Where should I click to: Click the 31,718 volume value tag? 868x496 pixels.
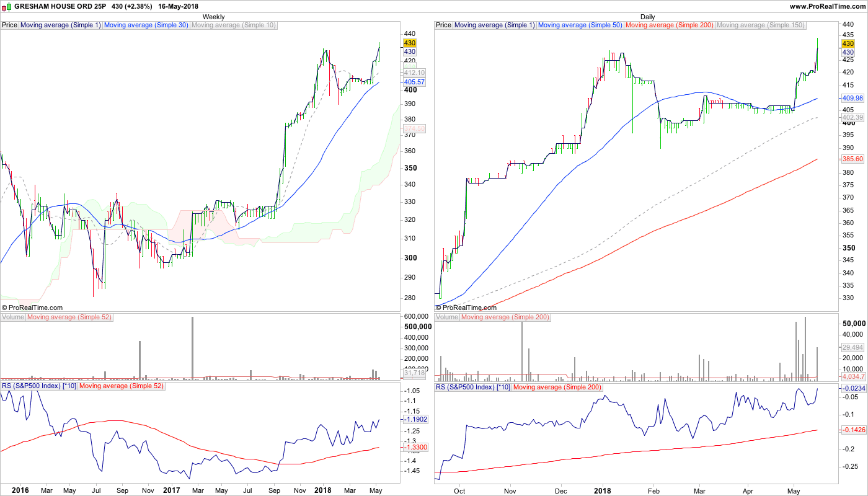pos(414,373)
